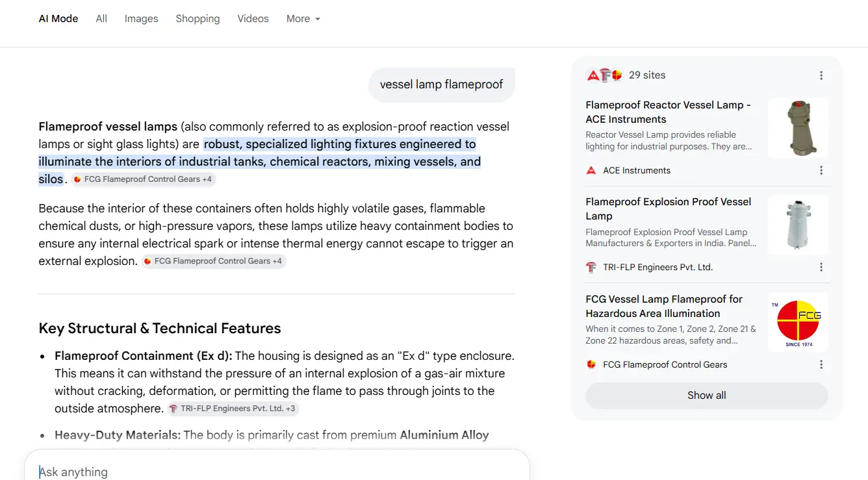Click the Key Structural & Technical Features heading
The width and height of the screenshot is (868, 480).
pyautogui.click(x=160, y=328)
